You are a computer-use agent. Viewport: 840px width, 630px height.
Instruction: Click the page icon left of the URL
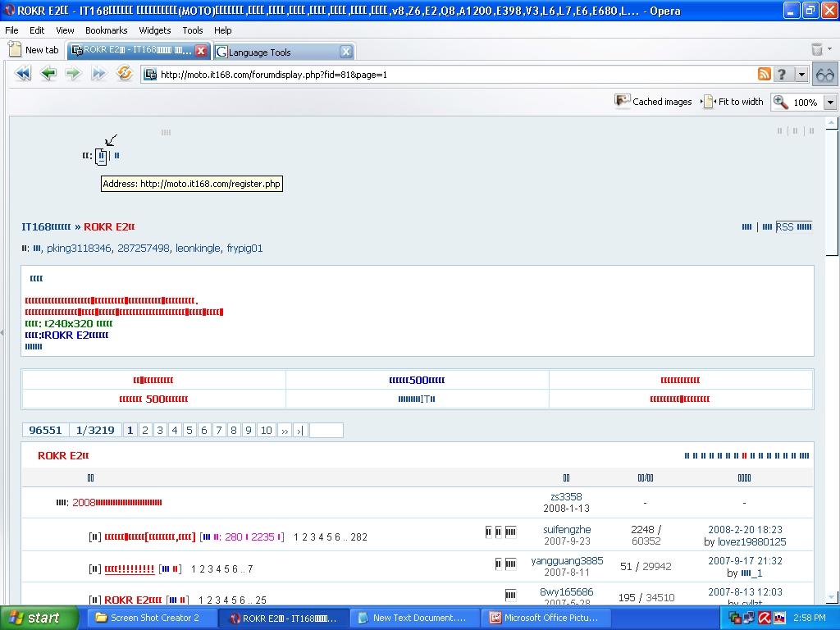click(151, 75)
